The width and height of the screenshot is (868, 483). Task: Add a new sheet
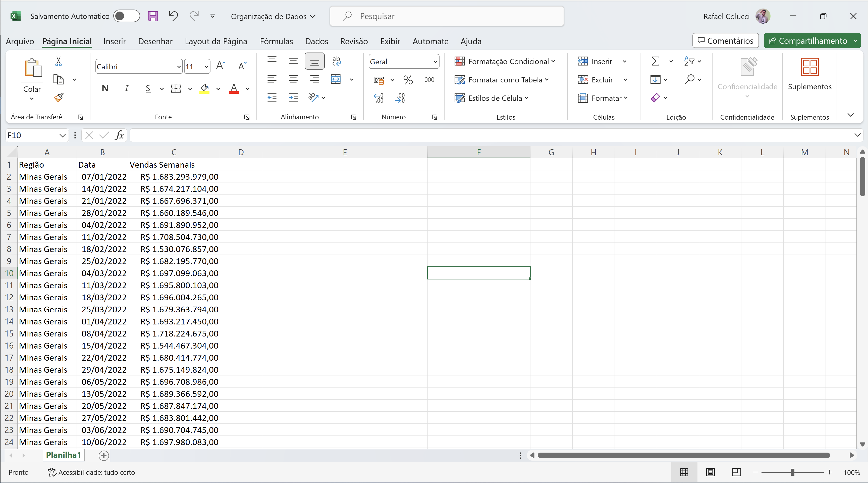[104, 455]
